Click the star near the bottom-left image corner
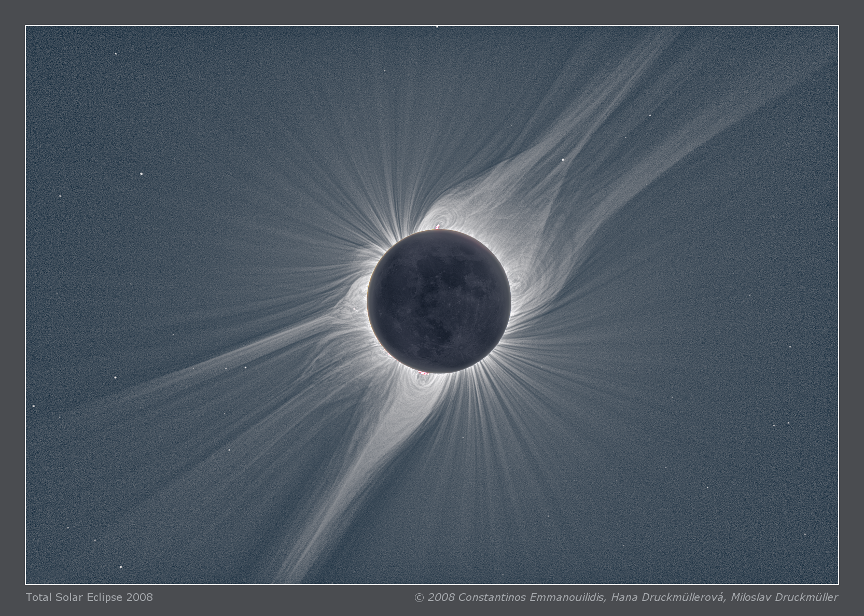Screen dimensions: 864x616 pos(121,567)
